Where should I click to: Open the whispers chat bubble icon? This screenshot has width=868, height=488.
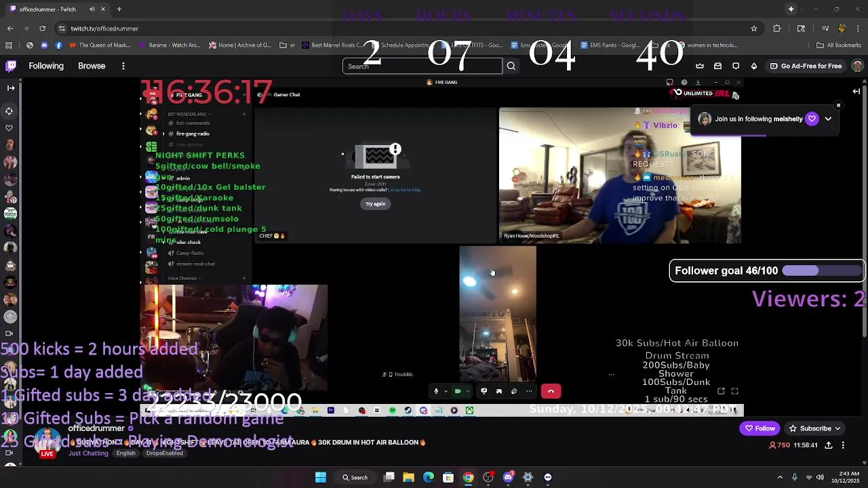[736, 66]
